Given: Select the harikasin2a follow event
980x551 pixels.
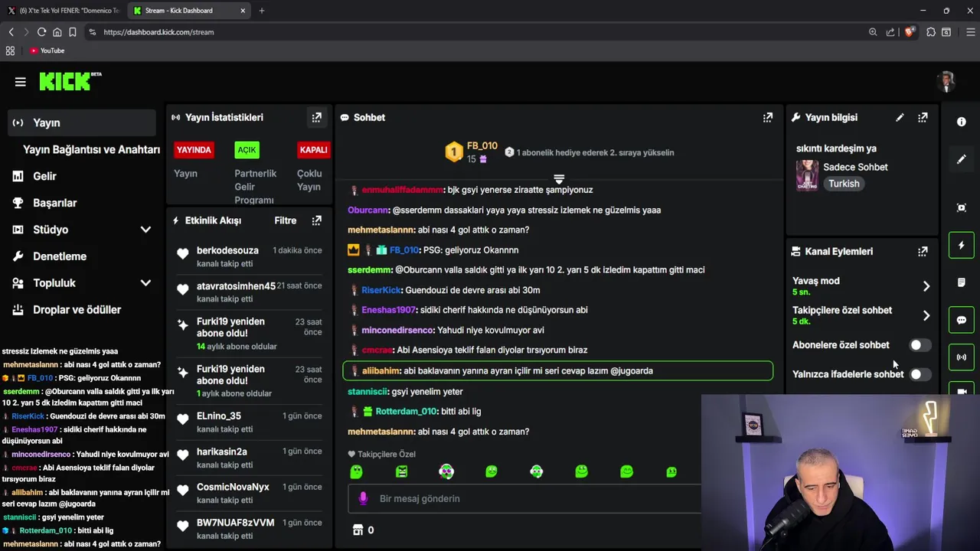Looking at the screenshot, I should (x=248, y=458).
